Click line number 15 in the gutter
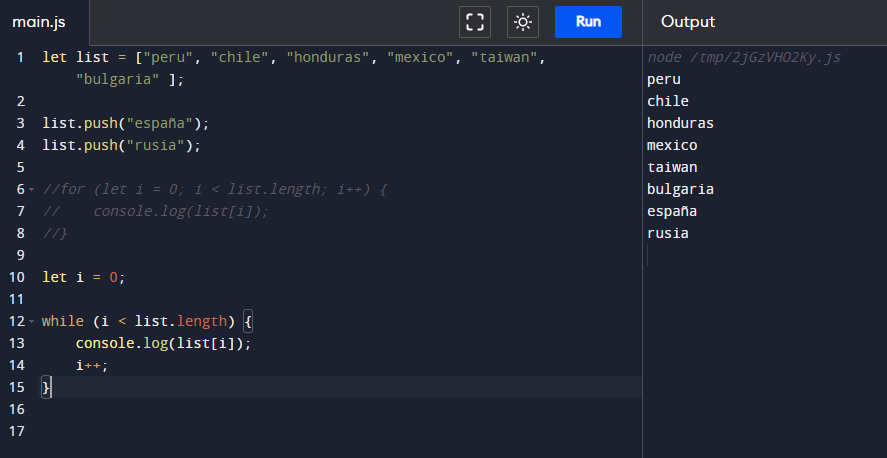Viewport: 887px width, 458px height. coord(16,387)
